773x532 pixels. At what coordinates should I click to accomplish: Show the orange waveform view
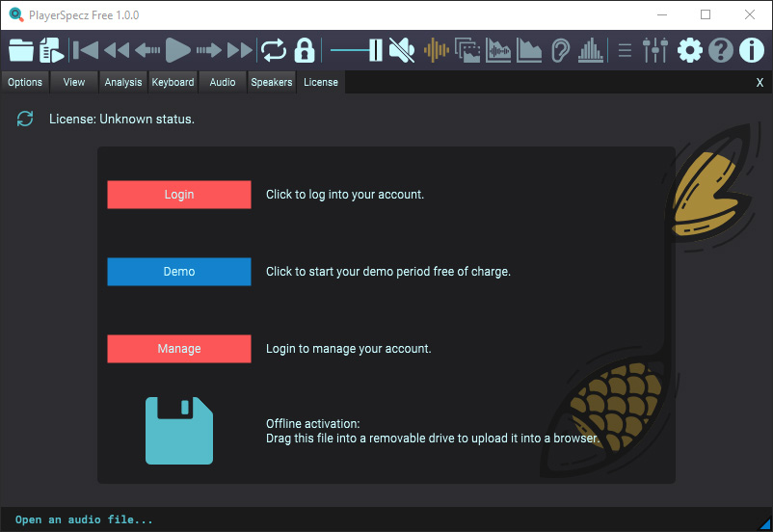pos(437,50)
